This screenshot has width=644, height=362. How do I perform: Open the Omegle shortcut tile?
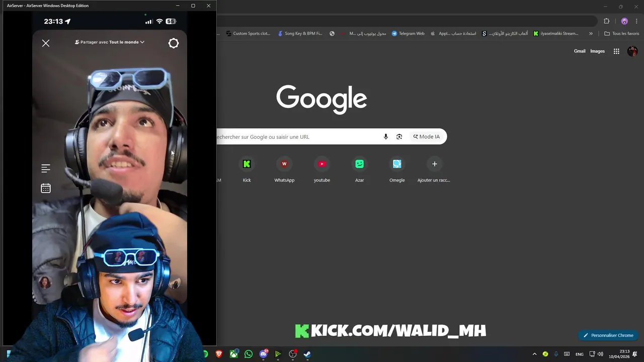pos(397,170)
